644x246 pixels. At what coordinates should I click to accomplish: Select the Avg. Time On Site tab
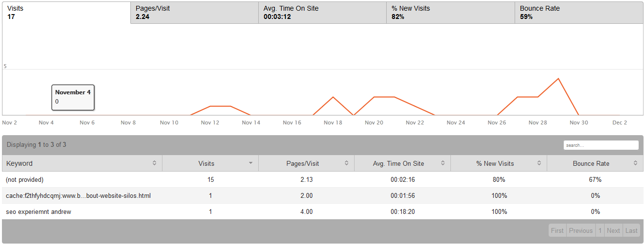(x=322, y=13)
